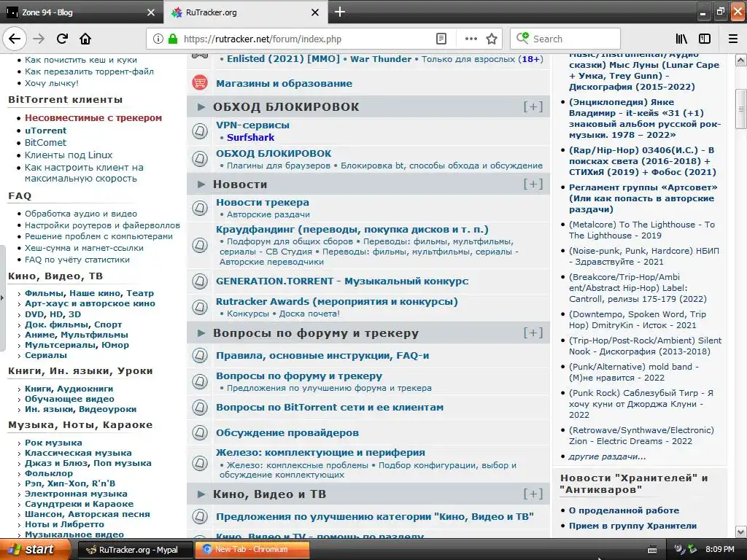
Task: Click forum icon beside Правила, основные инструкции
Action: coord(200,355)
